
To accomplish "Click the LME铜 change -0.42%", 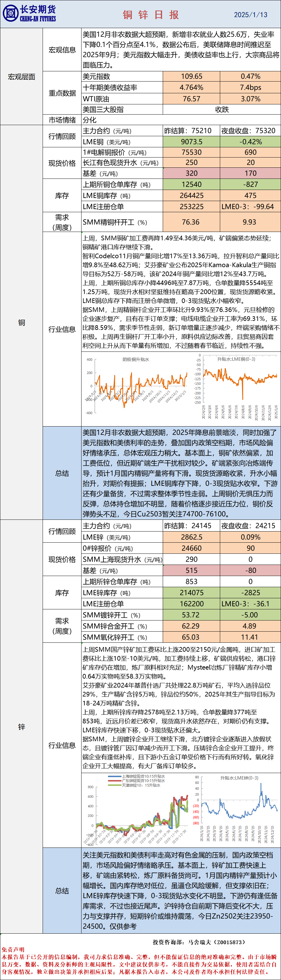I will 250,142.
